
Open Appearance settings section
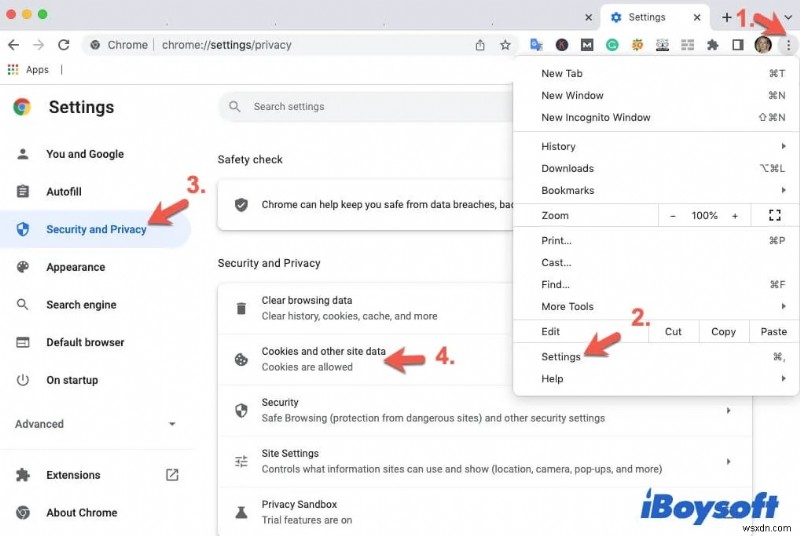76,267
